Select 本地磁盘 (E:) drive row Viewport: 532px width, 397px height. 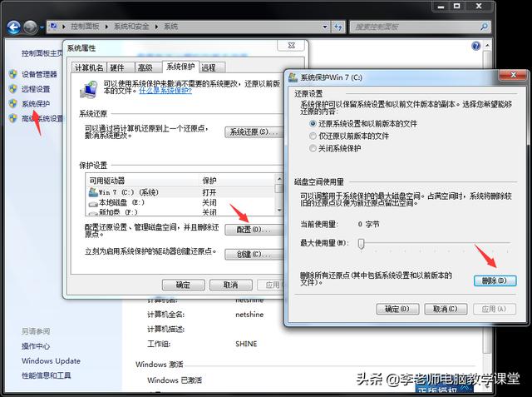click(180, 203)
